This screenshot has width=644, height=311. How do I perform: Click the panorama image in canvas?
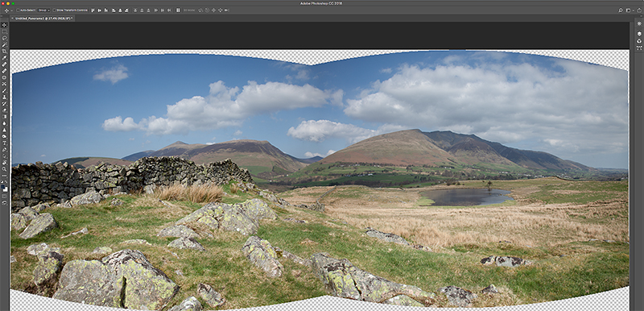coord(320,180)
